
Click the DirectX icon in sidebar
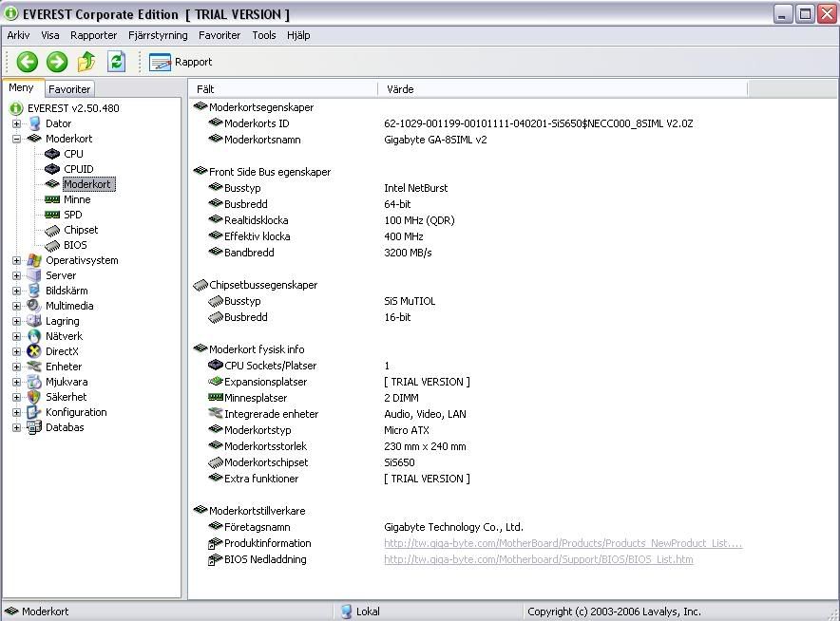pyautogui.click(x=34, y=351)
